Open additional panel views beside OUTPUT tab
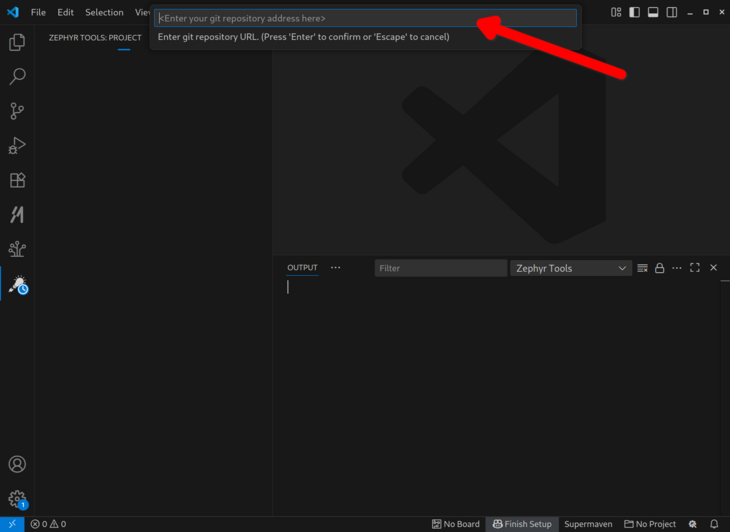 tap(336, 268)
